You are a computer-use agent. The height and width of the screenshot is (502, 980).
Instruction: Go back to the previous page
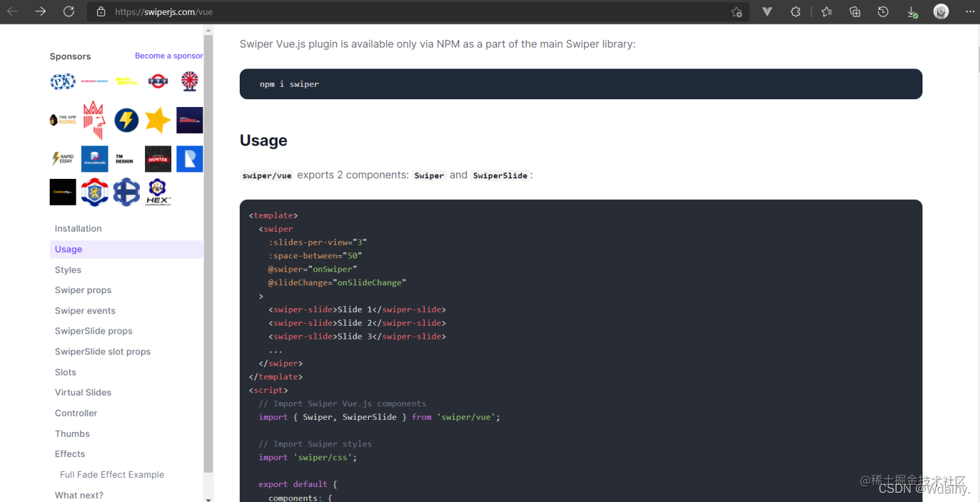pos(12,12)
